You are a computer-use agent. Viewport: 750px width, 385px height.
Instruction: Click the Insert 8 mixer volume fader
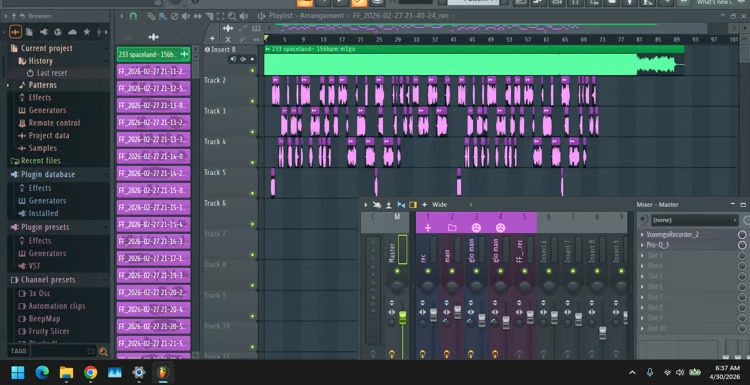pyautogui.click(x=603, y=333)
